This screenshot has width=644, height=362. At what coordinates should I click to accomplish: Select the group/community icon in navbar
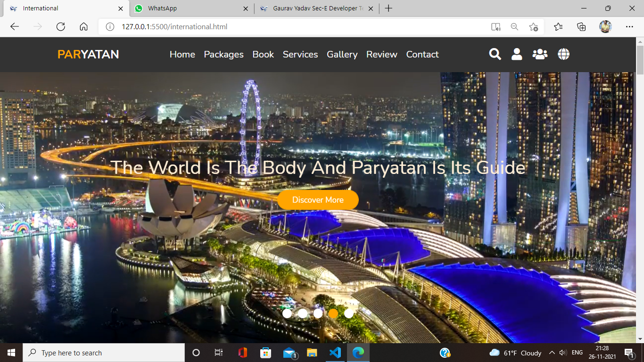539,54
